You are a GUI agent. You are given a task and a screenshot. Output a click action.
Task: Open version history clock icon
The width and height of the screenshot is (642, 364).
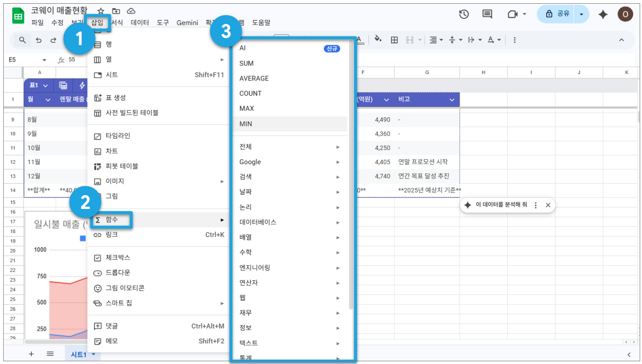tap(464, 14)
